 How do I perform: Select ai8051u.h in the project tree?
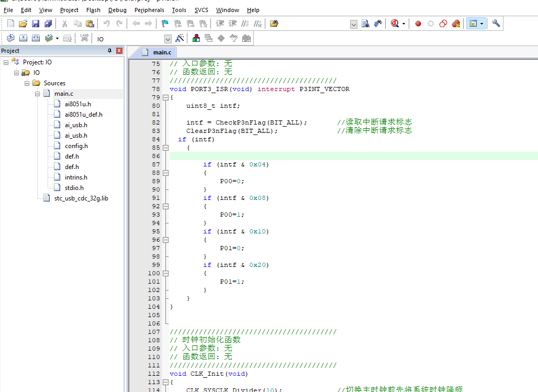click(78, 104)
